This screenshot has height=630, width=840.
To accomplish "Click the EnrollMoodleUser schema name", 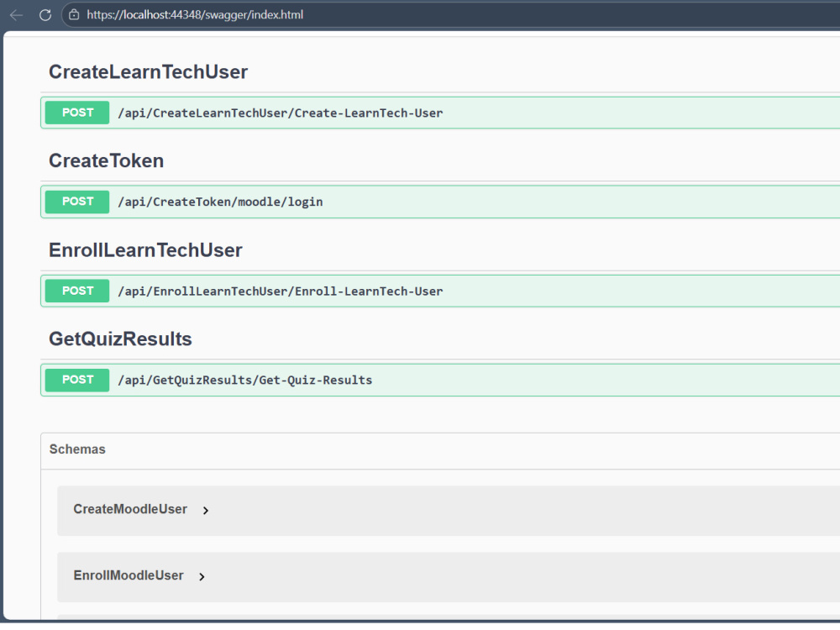I will pyautogui.click(x=128, y=575).
